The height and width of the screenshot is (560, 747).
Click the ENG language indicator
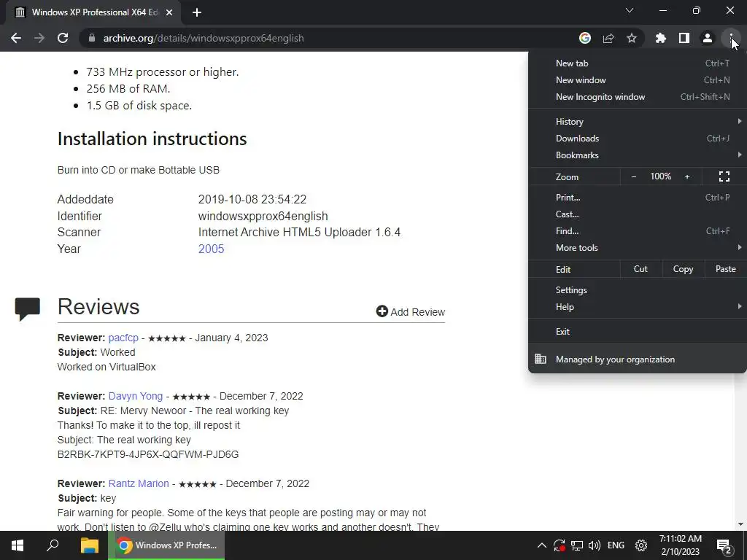(616, 545)
